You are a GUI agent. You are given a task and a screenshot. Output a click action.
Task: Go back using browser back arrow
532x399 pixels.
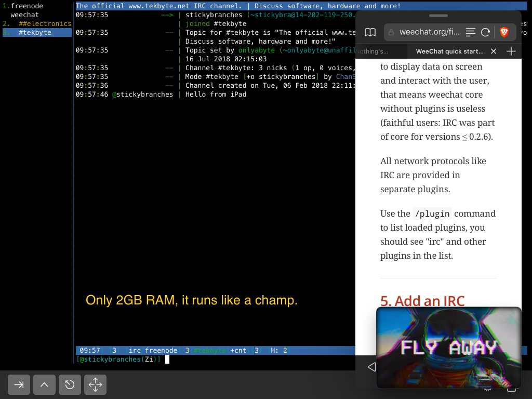click(x=371, y=367)
